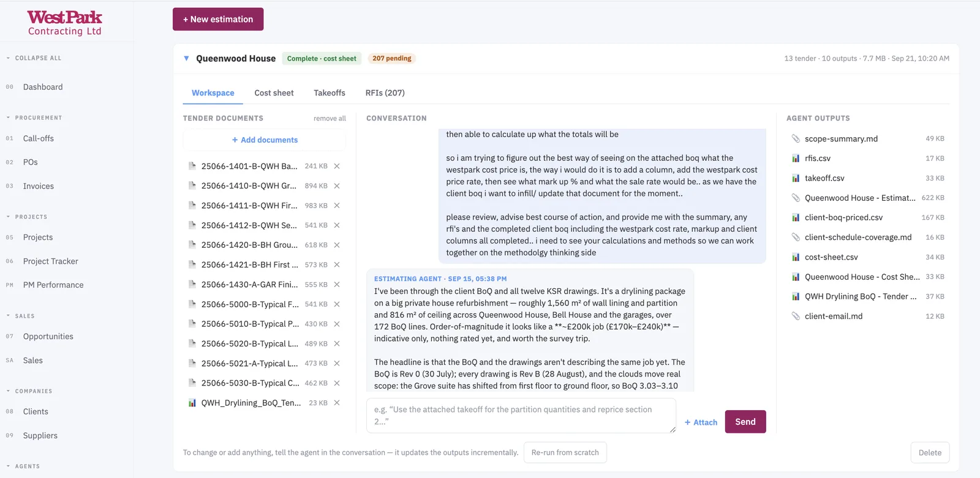Image resolution: width=980 pixels, height=478 pixels.
Task: Click chart icon beside rfis.csv
Action: [x=796, y=159]
